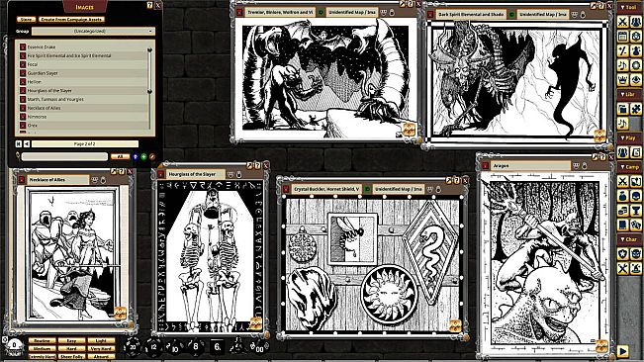The height and width of the screenshot is (362, 644).
Task: Select the Unidentified Map tab in Dark Spirit window
Action: (x=542, y=15)
